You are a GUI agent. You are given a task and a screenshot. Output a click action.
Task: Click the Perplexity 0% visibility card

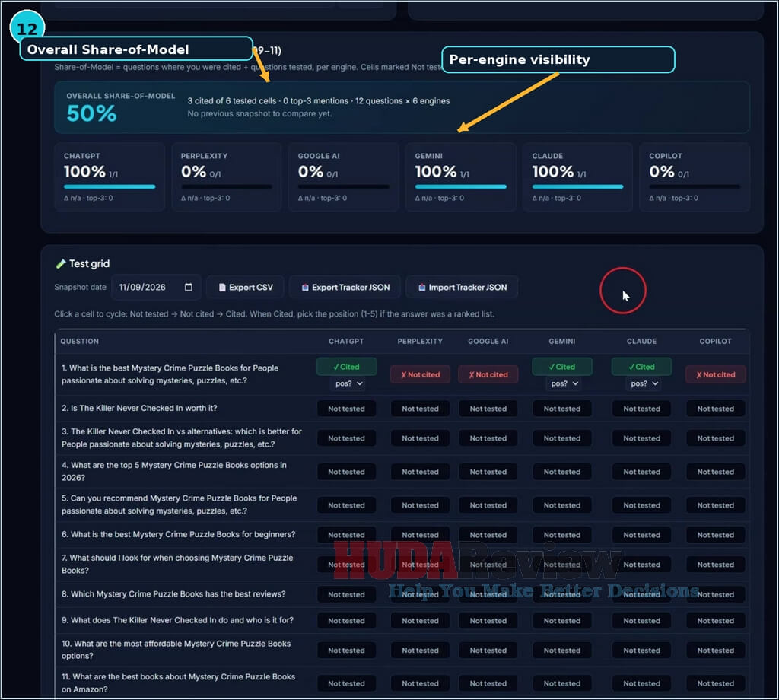click(227, 177)
